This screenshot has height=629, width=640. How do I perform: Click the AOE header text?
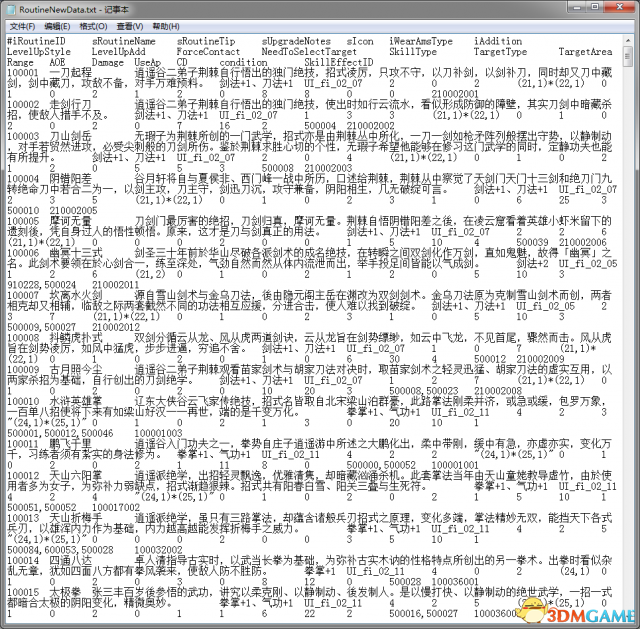[x=57, y=62]
